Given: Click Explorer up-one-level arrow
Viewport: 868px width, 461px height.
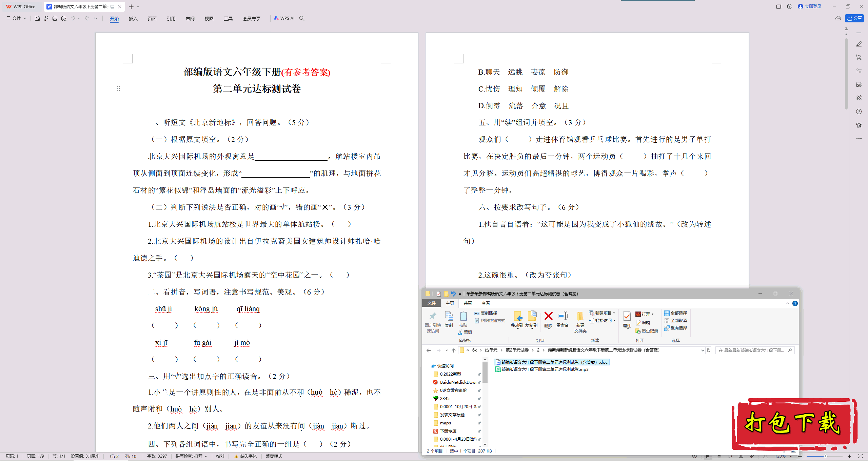Looking at the screenshot, I should pos(454,350).
